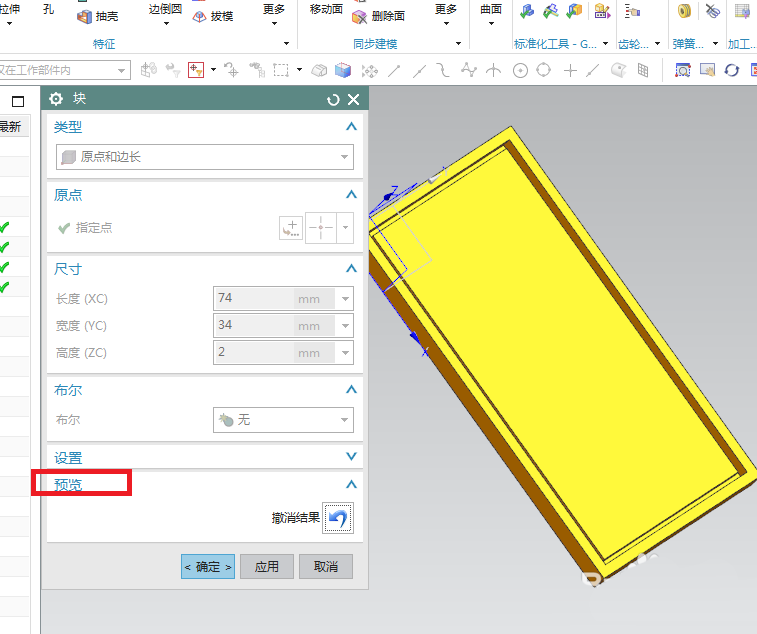757x634 pixels.
Task: Click the blue cube display icon in selection bar
Action: [343, 70]
